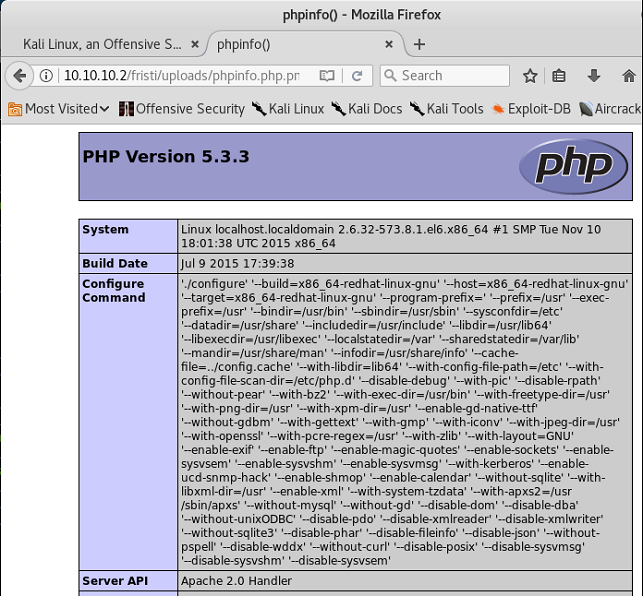Go to the Home page icon

click(x=629, y=75)
